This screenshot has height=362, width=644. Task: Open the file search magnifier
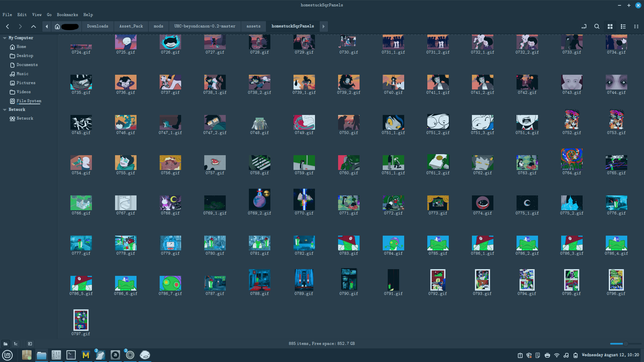click(597, 26)
